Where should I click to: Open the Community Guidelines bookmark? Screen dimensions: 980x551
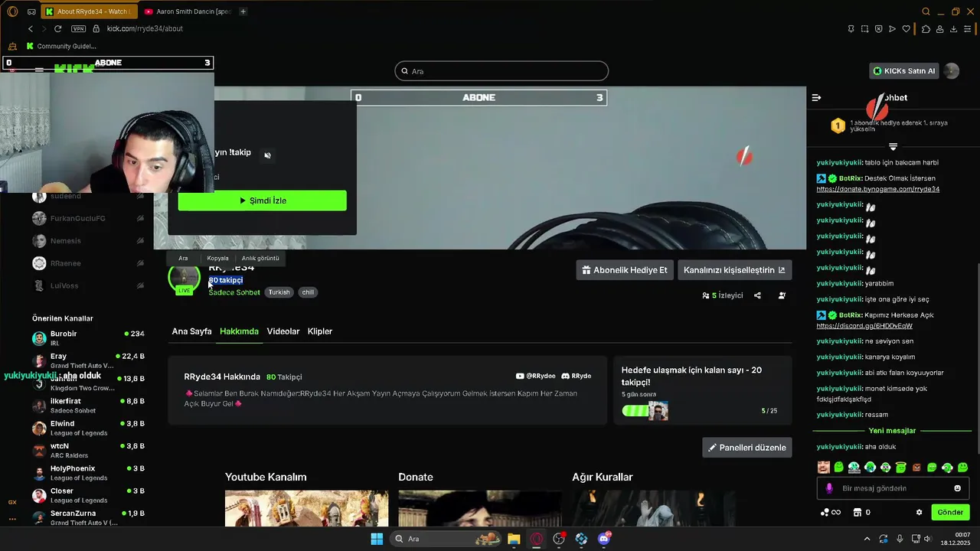pyautogui.click(x=62, y=46)
